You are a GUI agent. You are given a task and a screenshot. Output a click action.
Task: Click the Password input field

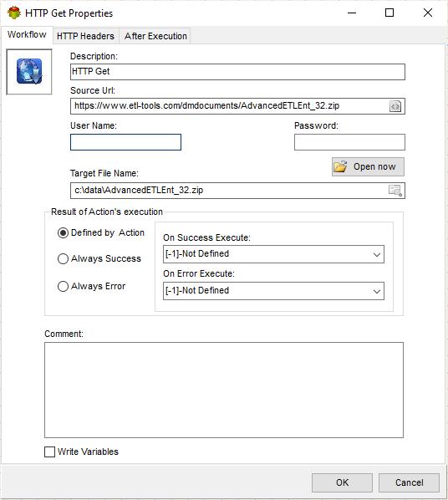(349, 142)
